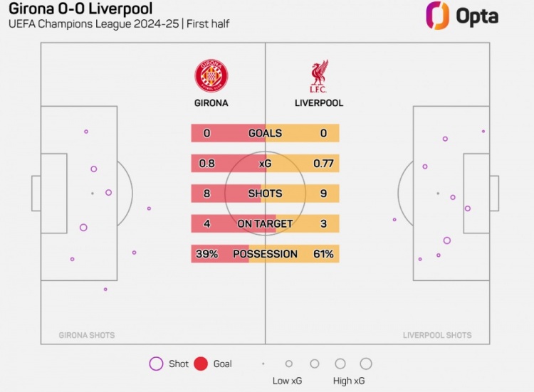Click the Liverpool FC crest
534x392 pixels.
318,77
